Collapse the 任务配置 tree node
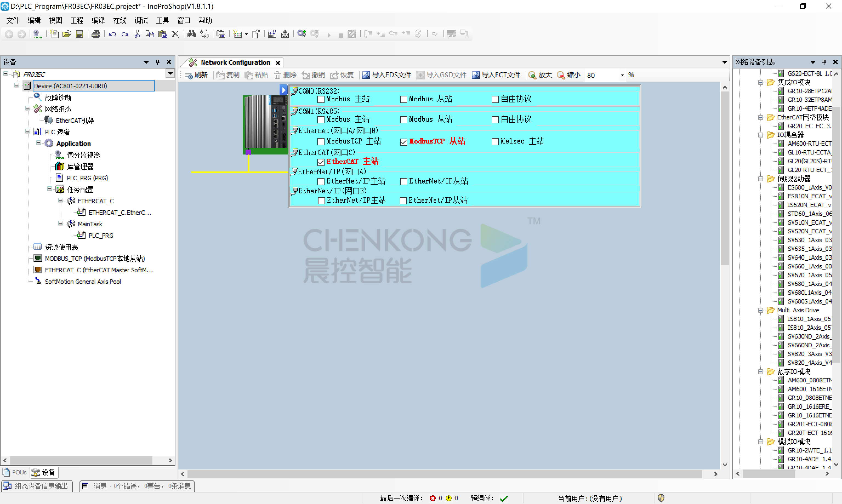Image resolution: width=842 pixels, height=504 pixels. [50, 189]
